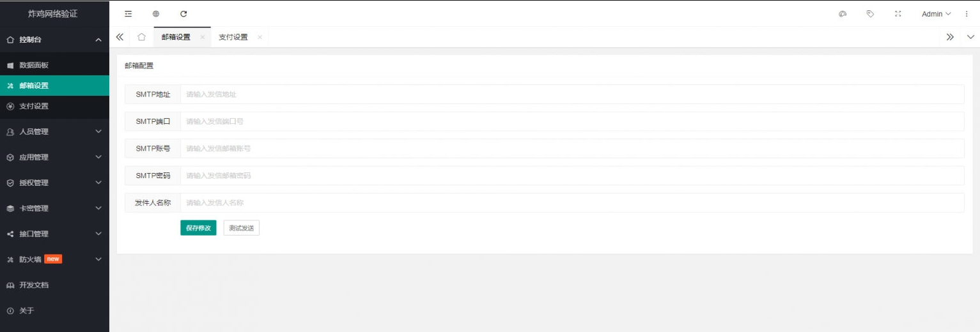Expand the 人员管理 menu
980x332 pixels.
click(x=54, y=132)
